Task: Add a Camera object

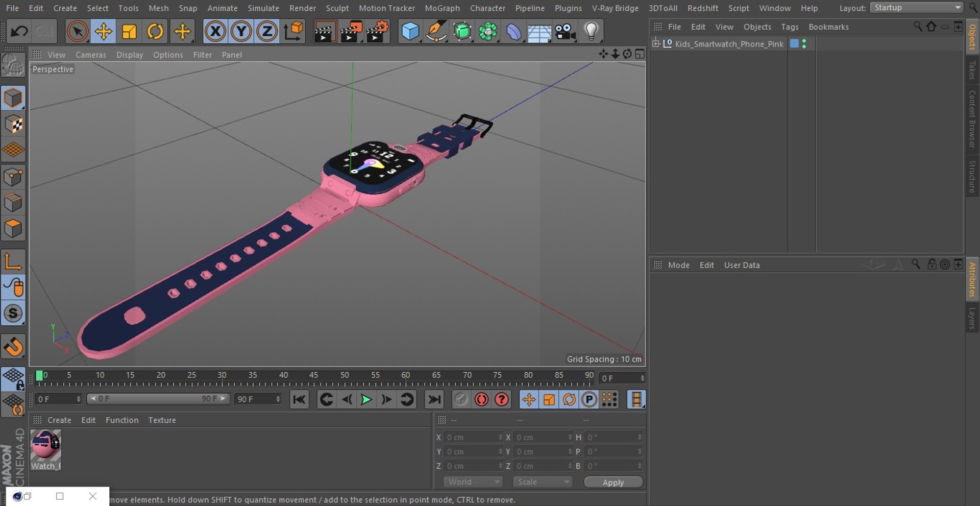Action: click(x=566, y=32)
